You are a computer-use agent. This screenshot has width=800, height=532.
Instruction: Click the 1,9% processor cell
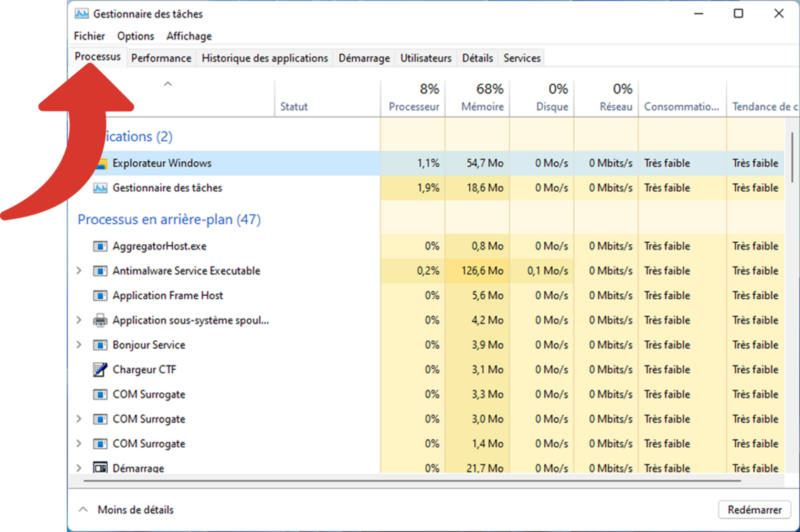click(x=413, y=188)
